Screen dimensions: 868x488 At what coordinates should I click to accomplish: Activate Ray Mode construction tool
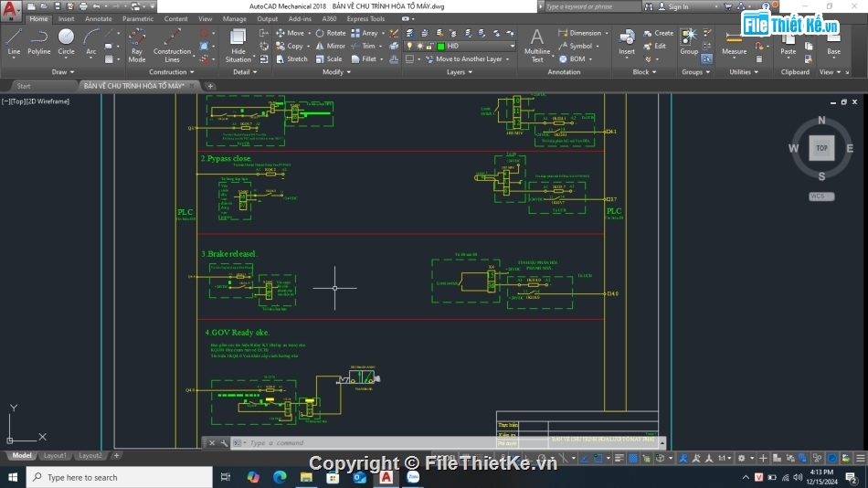(x=137, y=46)
